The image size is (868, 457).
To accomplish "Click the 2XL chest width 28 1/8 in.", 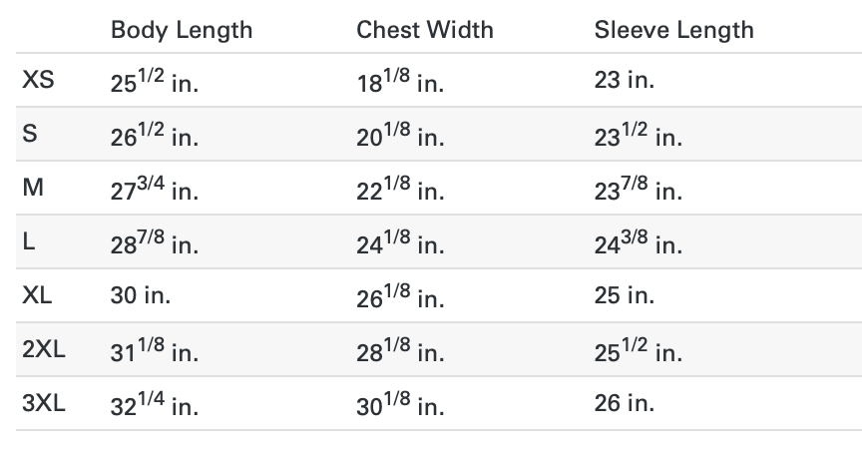I will (x=400, y=350).
